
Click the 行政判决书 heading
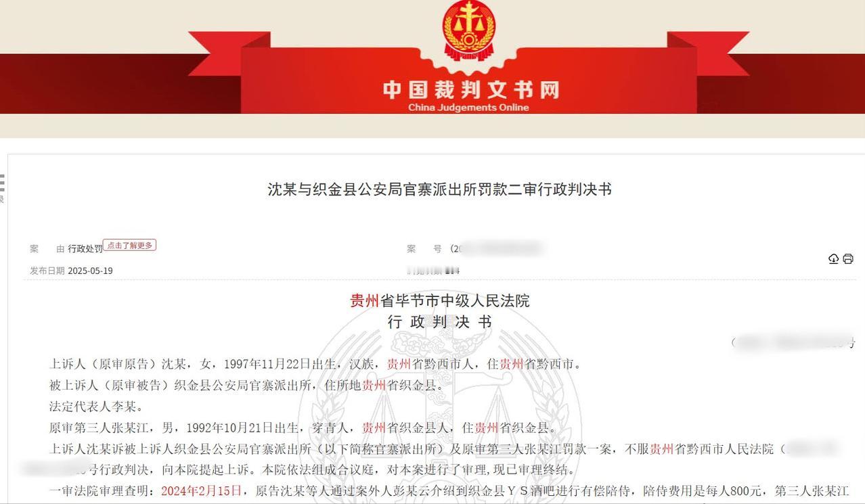pos(439,322)
